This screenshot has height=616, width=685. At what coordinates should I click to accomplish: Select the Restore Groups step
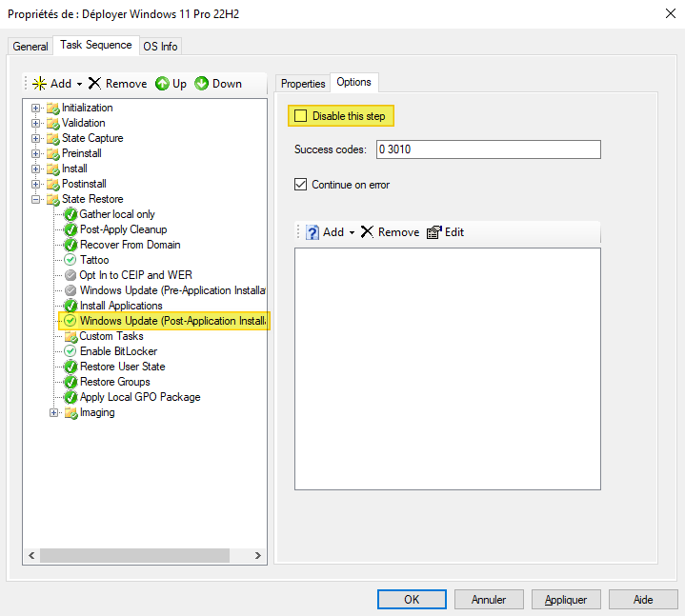[x=115, y=382]
